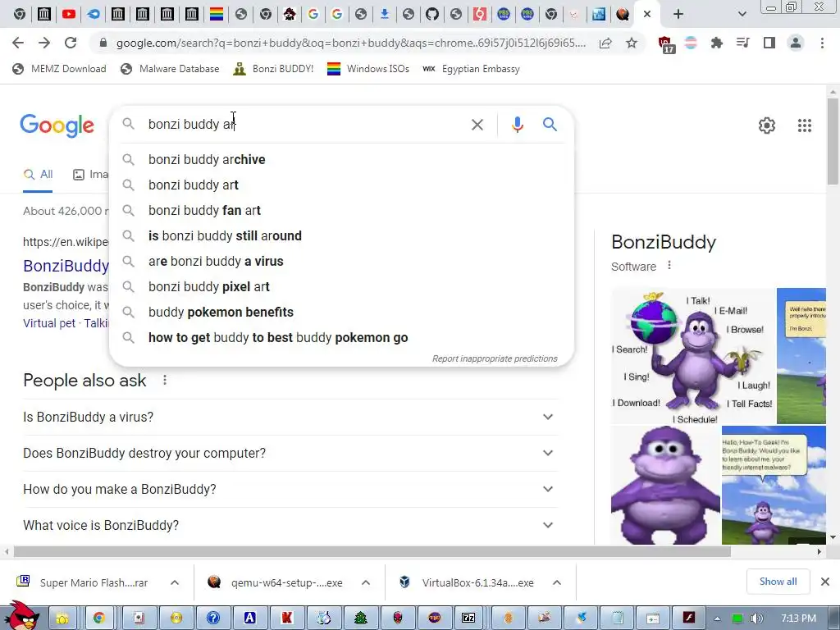
Task: Open the Chrome profile avatar
Action: (x=796, y=43)
